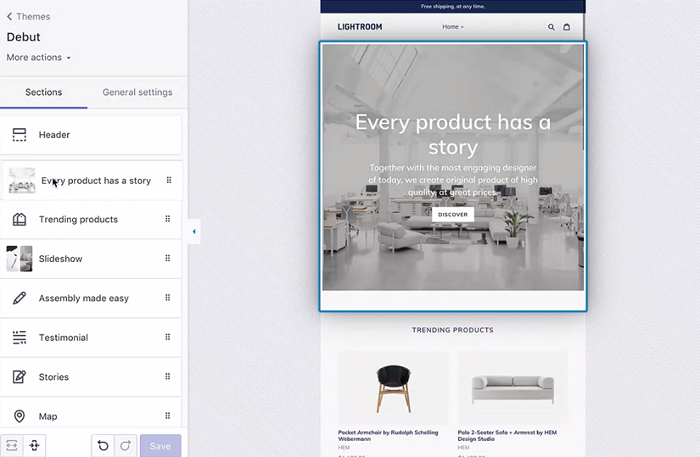
Task: Open the Header section
Action: pyautogui.click(x=91, y=135)
